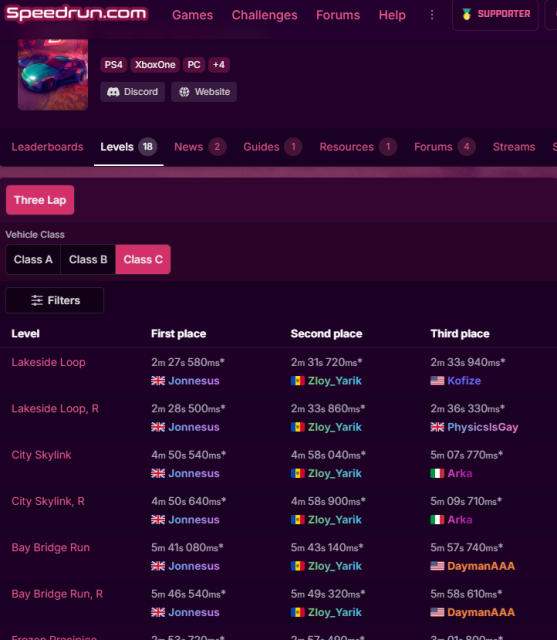This screenshot has height=640, width=557.
Task: Open the Discord icon link
Action: coord(113,92)
